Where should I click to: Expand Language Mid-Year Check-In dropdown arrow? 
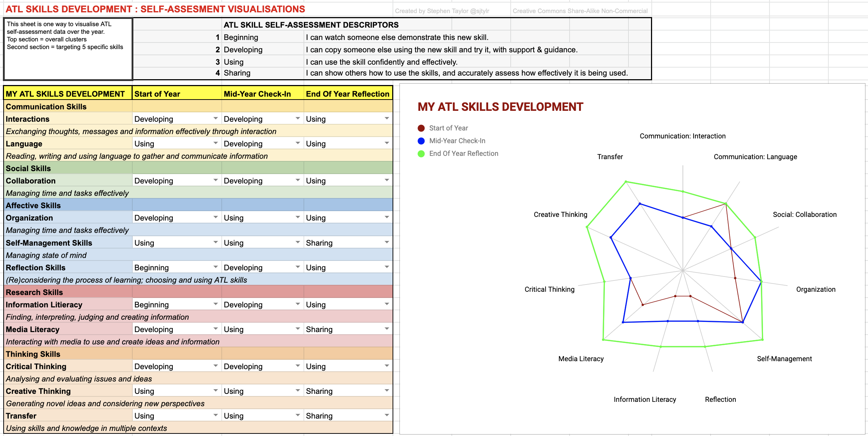pos(298,143)
